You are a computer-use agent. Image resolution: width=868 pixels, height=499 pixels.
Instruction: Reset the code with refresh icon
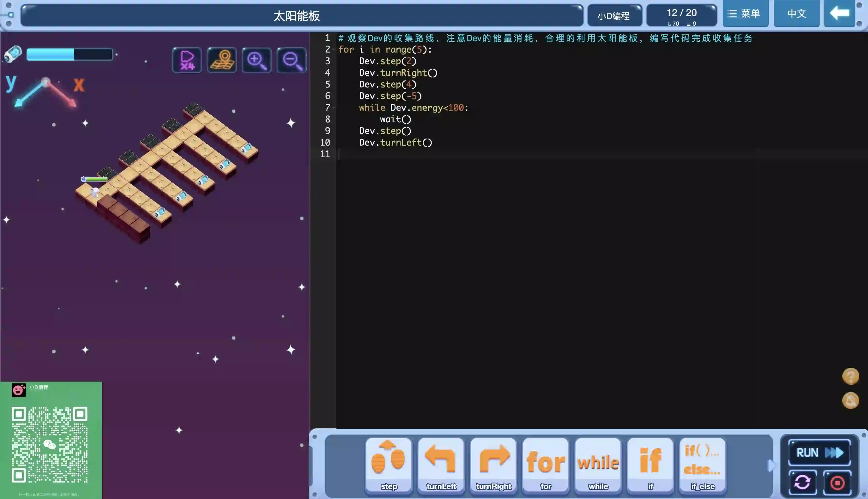[803, 483]
